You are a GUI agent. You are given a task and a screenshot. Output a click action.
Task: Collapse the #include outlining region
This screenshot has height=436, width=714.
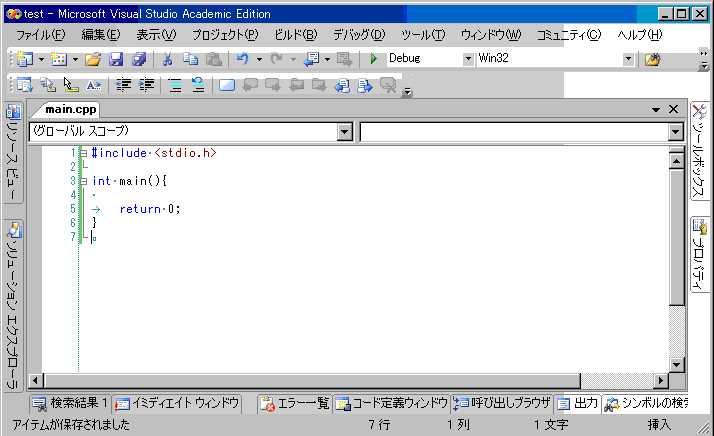(x=85, y=153)
